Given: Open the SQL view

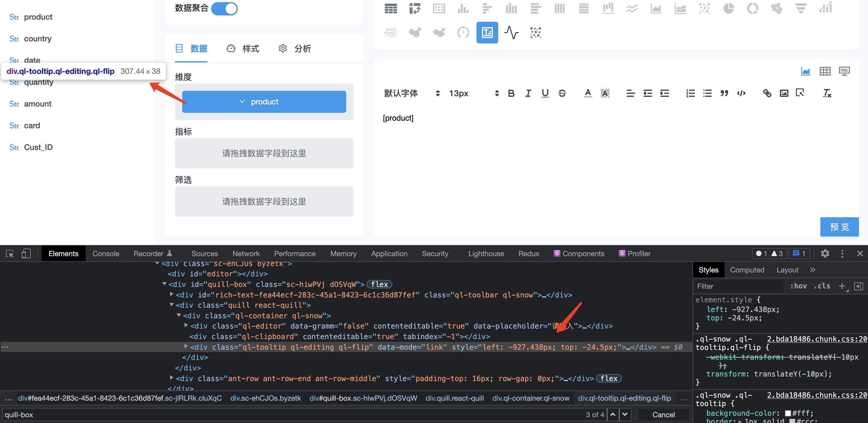Looking at the screenshot, I should [845, 71].
